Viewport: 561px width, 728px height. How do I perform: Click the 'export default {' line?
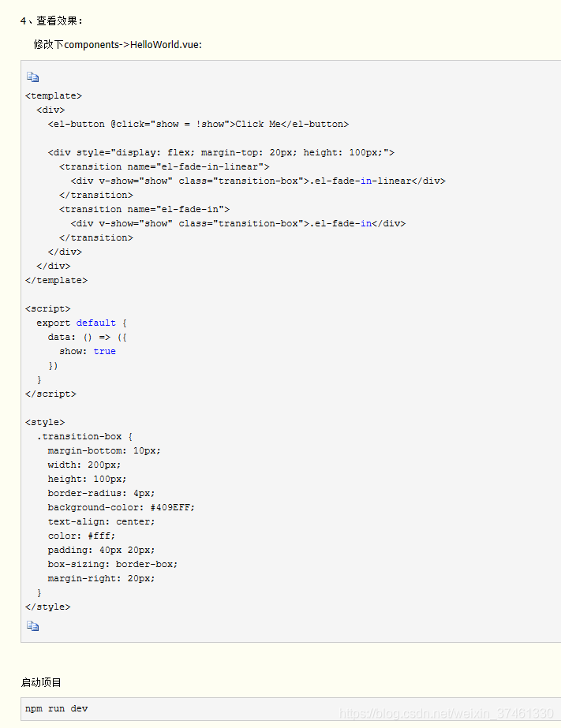point(82,323)
